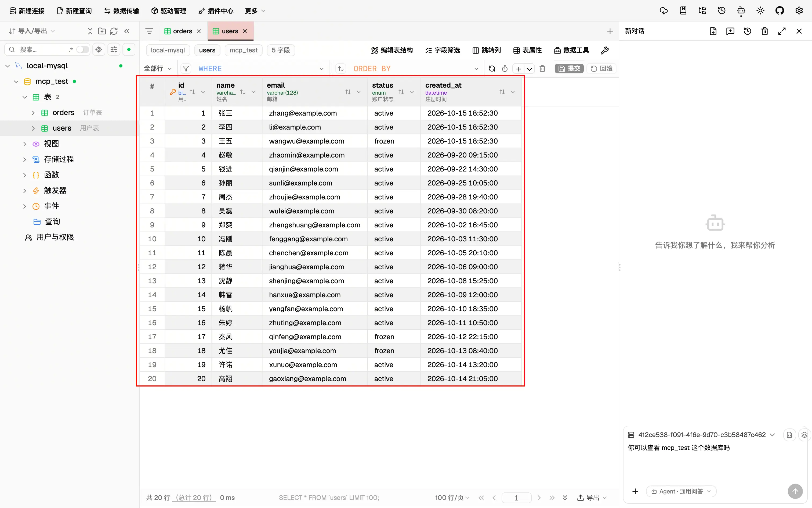Collapse the sidebar with double-chevron icon
Image resolution: width=812 pixels, height=508 pixels.
click(127, 31)
